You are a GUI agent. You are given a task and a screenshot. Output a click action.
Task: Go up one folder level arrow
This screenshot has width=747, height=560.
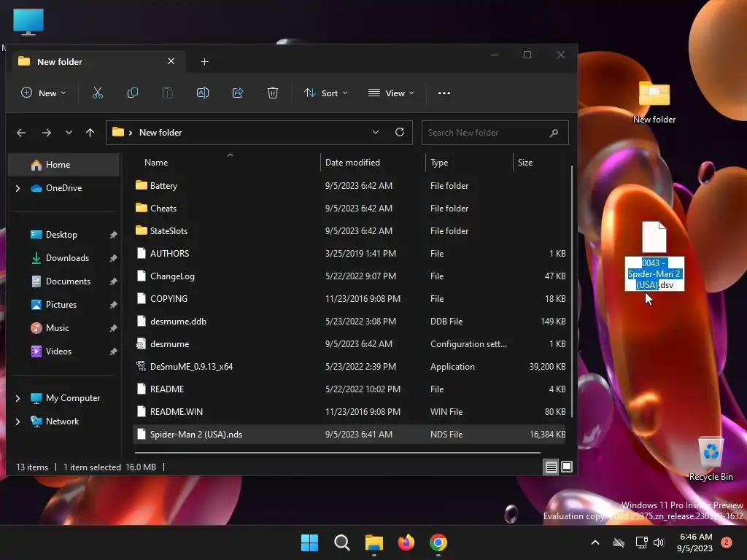90,133
